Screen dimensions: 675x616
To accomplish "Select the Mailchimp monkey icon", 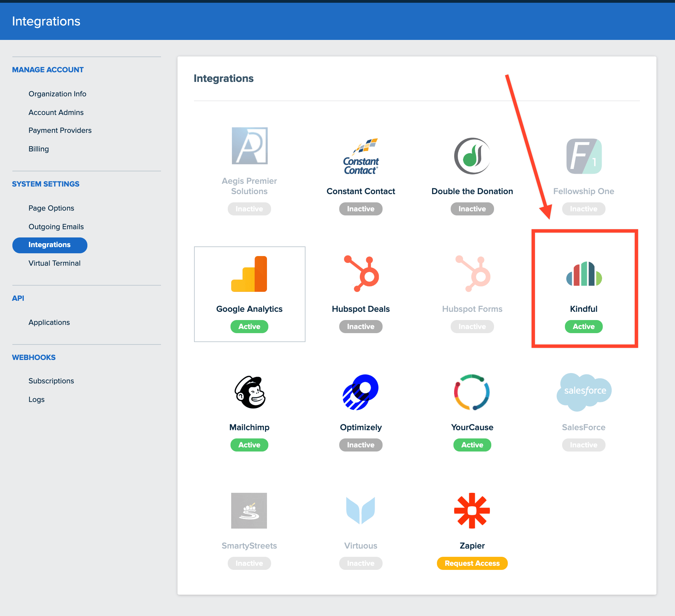I will click(249, 392).
